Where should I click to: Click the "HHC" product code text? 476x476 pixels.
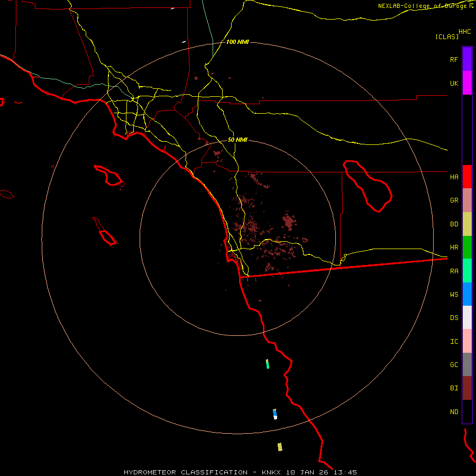464,32
